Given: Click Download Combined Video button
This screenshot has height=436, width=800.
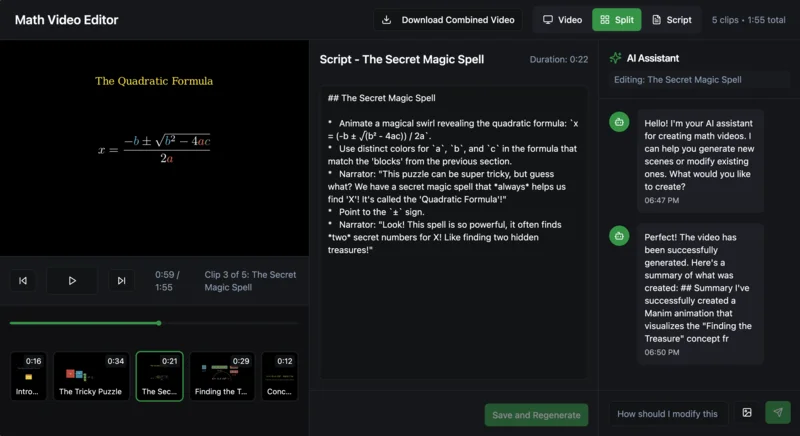Looking at the screenshot, I should pyautogui.click(x=447, y=20).
